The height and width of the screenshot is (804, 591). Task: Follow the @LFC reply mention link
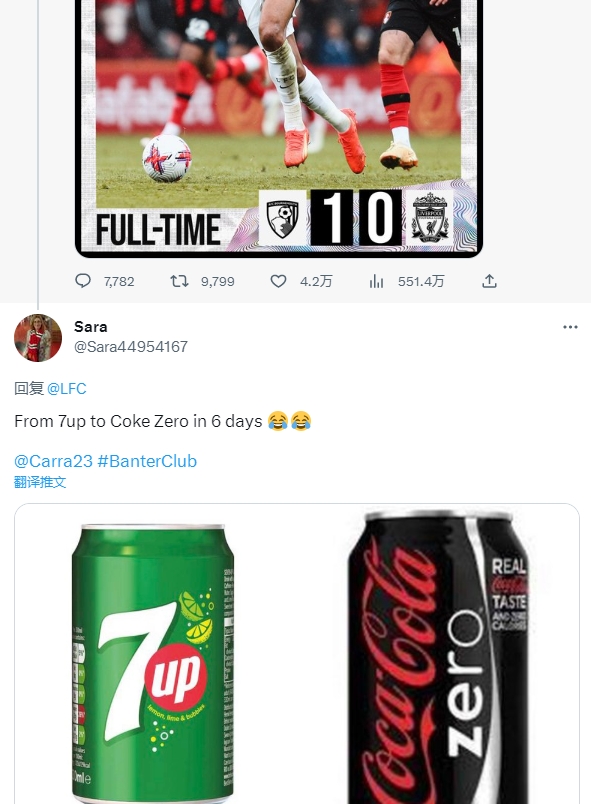(x=67, y=389)
